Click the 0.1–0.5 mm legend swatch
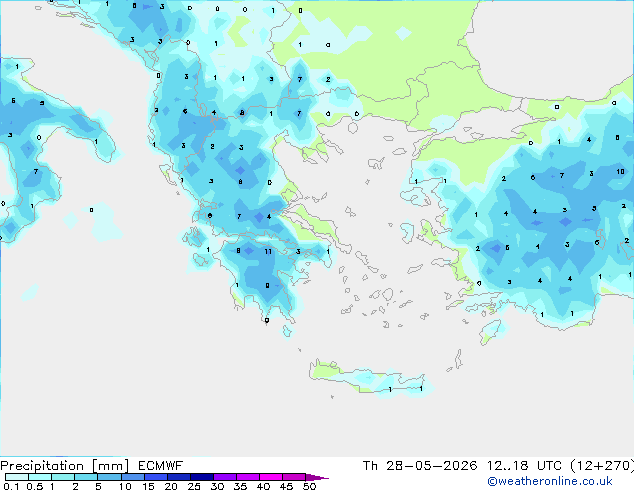634x490 pixels. click(x=17, y=477)
